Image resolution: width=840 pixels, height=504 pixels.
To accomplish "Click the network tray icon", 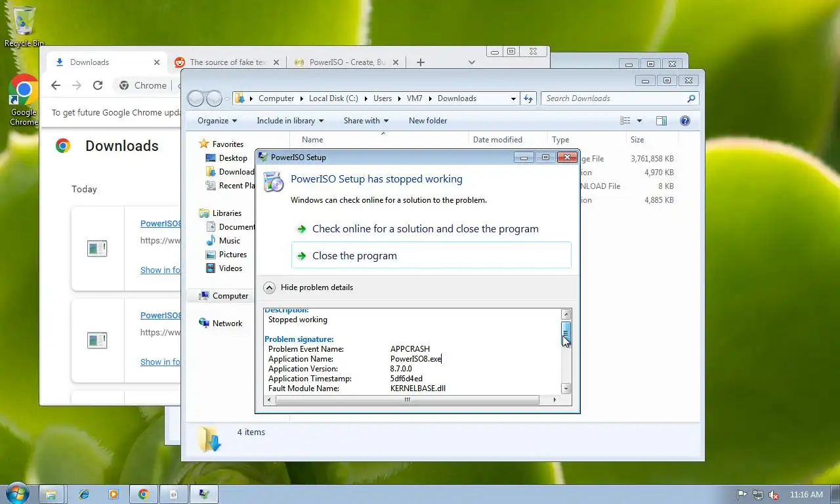I will coord(758,495).
